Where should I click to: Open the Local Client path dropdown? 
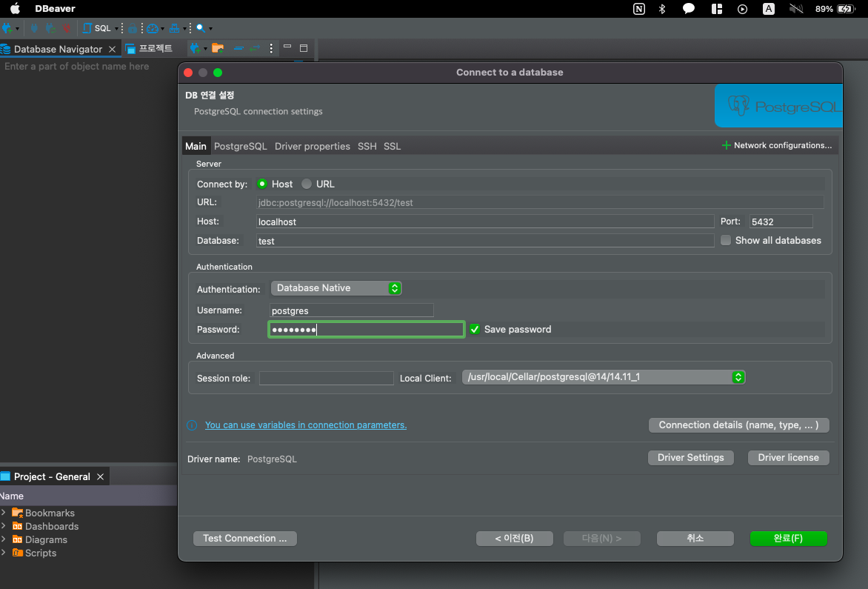click(604, 377)
